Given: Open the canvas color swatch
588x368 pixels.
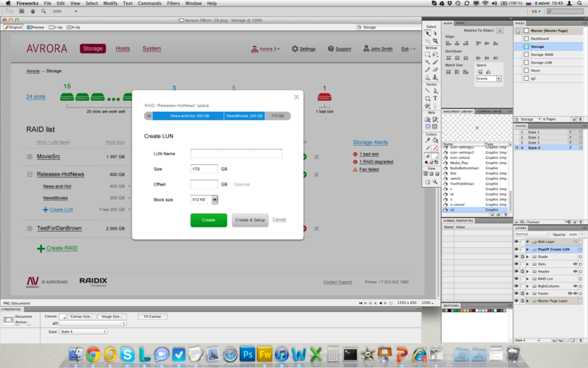Looking at the screenshot, I should (62, 316).
